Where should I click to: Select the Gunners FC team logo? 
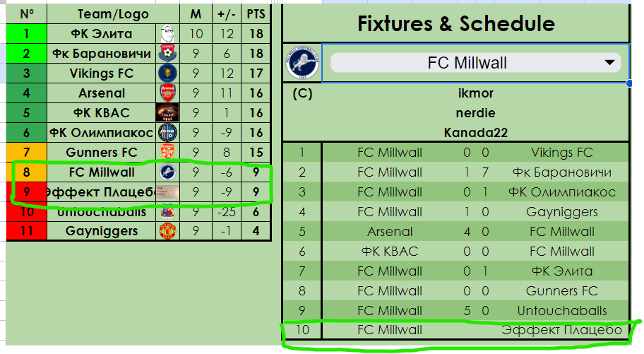[167, 152]
